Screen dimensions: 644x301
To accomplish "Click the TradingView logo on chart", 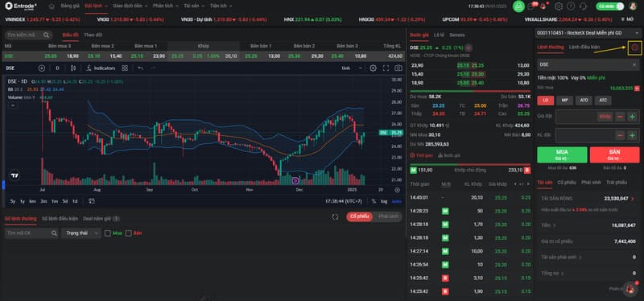I will 14,175.
